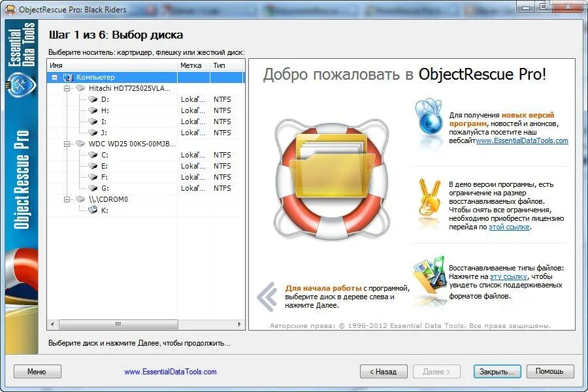Screen dimensions: 588x392
Task: Click the Закрыть... button
Action: point(497,371)
